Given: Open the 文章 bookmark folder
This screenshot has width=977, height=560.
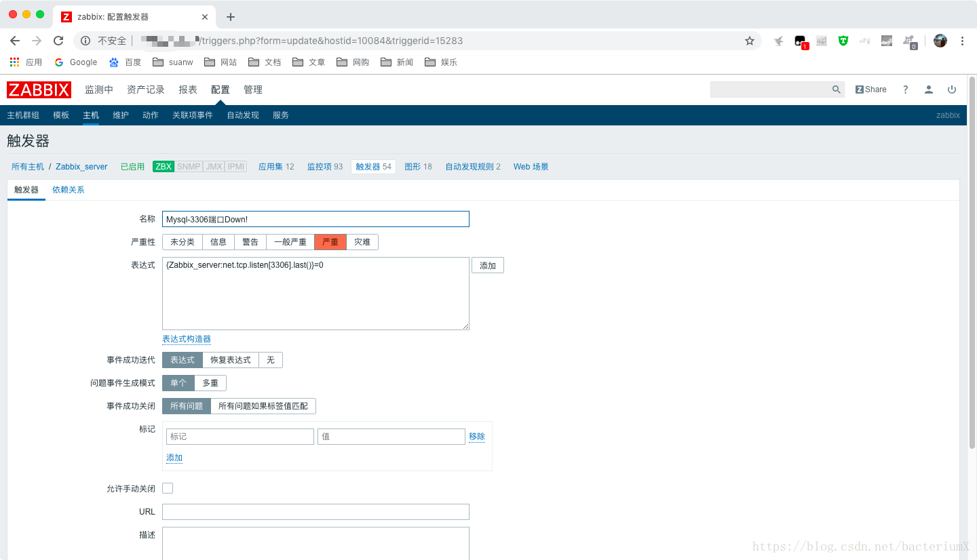Looking at the screenshot, I should coord(309,62).
